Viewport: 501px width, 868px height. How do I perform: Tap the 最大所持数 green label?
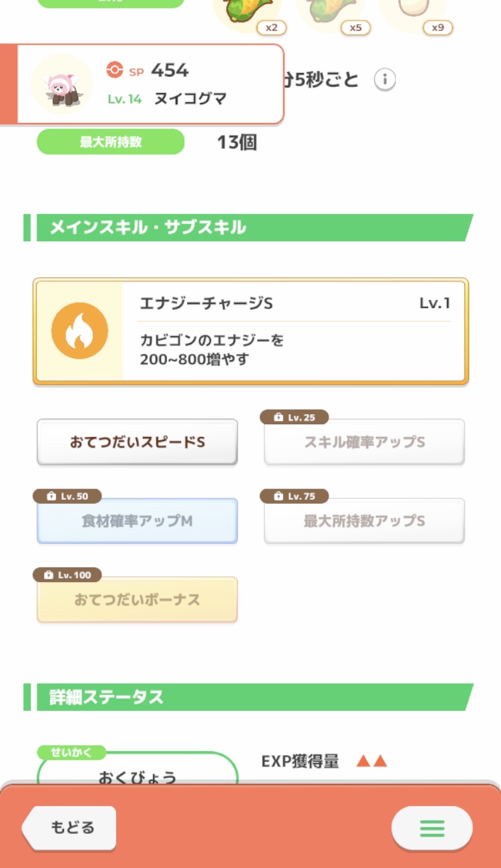coord(110,142)
